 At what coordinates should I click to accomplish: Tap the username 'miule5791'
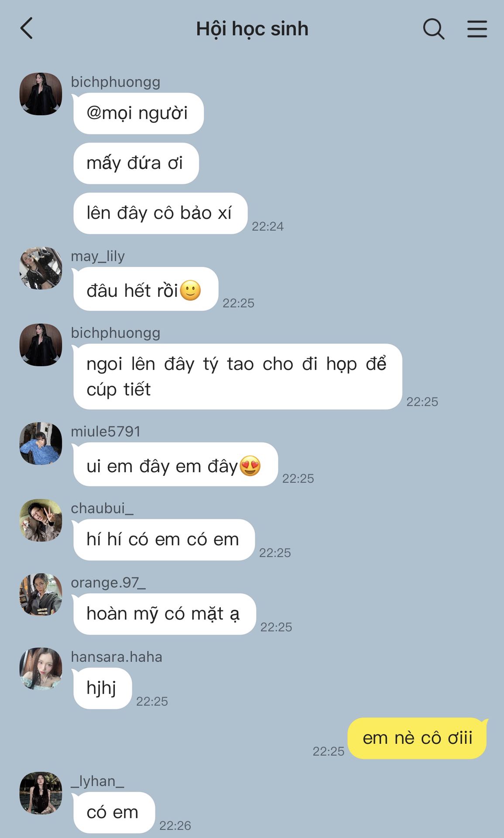tap(106, 432)
